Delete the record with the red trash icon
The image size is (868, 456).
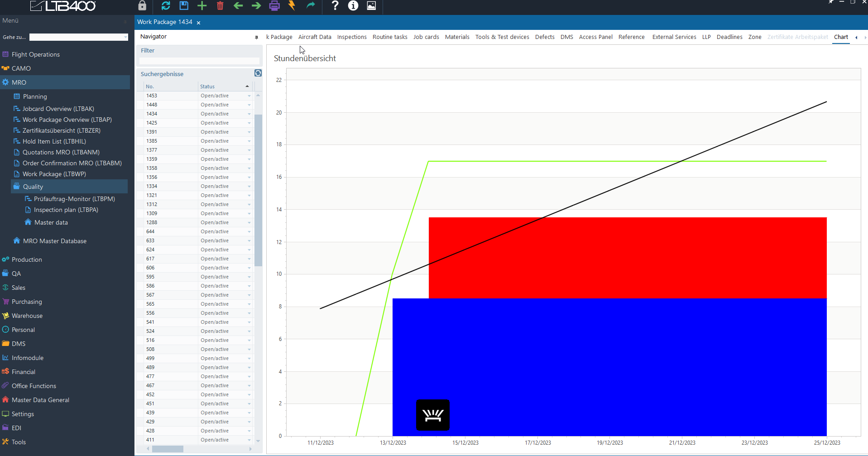(220, 6)
